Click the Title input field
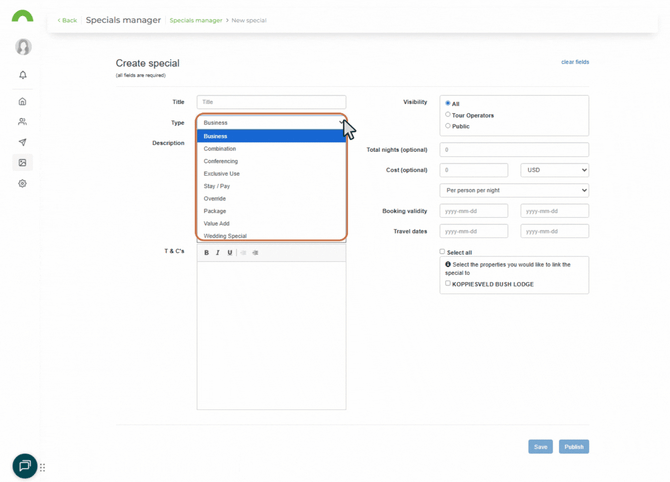This screenshot has width=670, height=482. tap(271, 102)
